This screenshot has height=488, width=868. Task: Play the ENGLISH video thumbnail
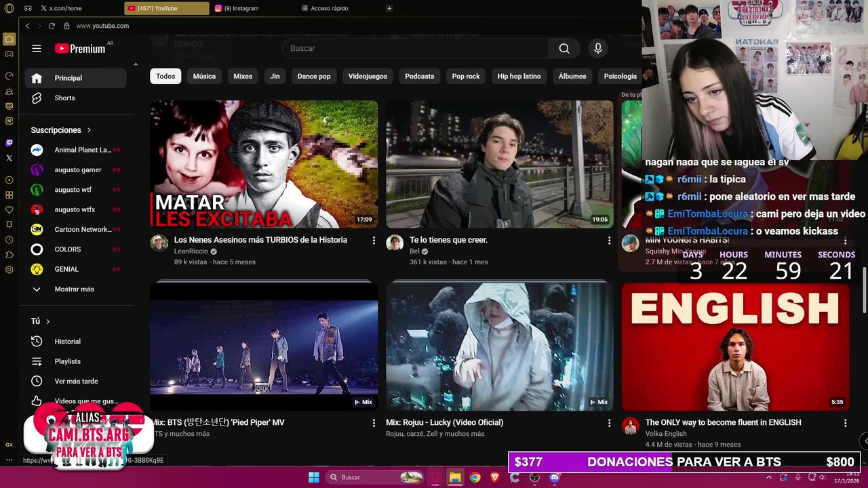coord(735,346)
